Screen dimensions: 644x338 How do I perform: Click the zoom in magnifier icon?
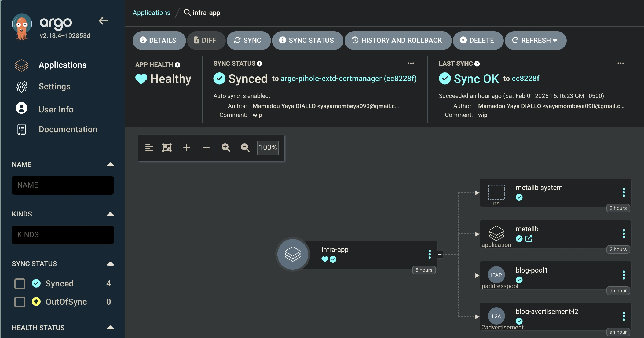(226, 148)
